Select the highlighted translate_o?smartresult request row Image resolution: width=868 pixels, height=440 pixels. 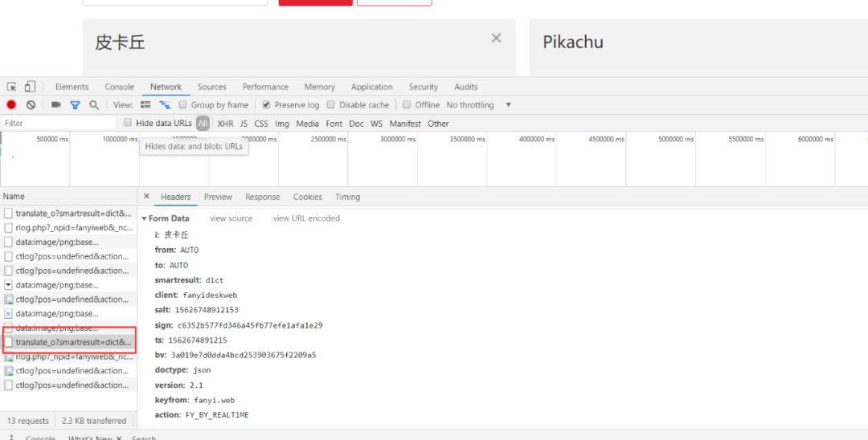pos(68,342)
